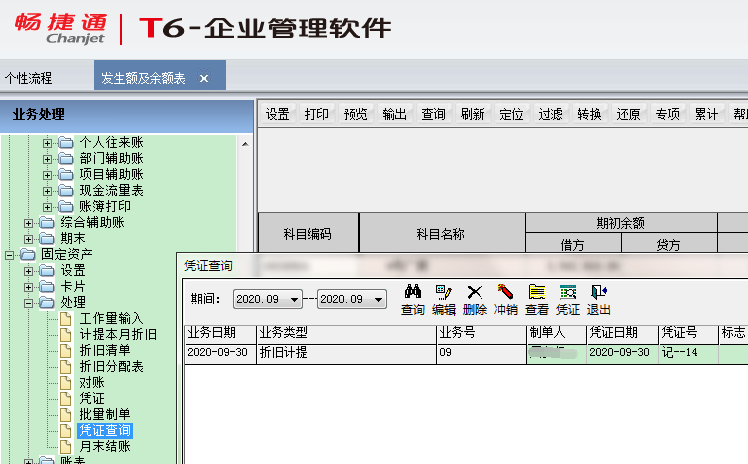
Task: Click the 凭证 voucher icon in toolbar
Action: (568, 291)
